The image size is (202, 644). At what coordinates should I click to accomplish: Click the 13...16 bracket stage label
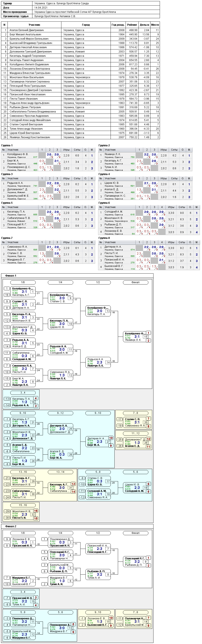click(23, 472)
